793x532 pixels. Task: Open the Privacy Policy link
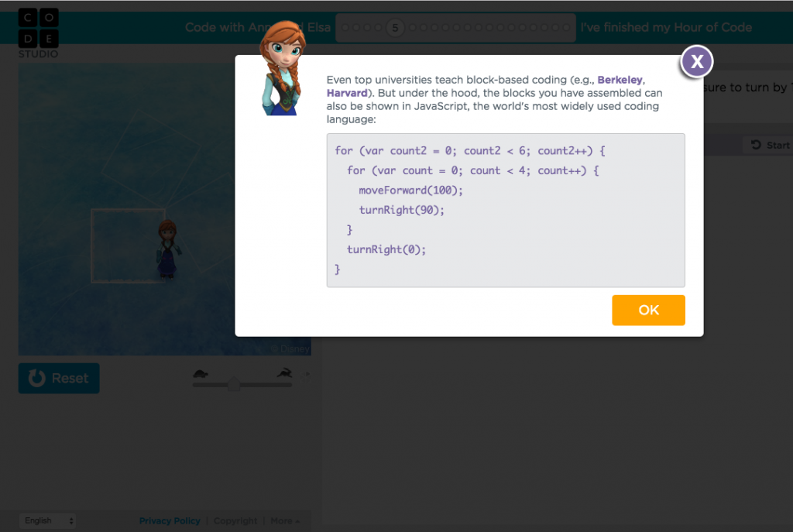[170, 521]
